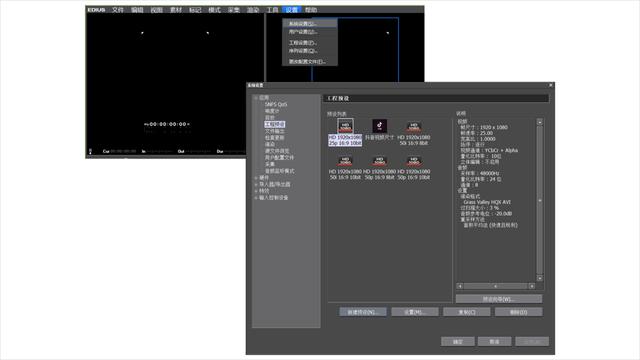Open the 文件 menu in EDIUS
The image size is (640, 360).
pyautogui.click(x=118, y=10)
